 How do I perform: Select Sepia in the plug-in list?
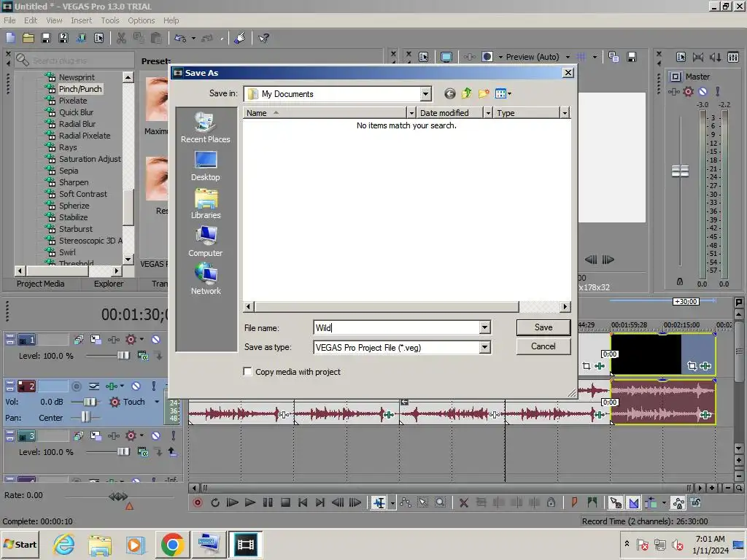[69, 171]
